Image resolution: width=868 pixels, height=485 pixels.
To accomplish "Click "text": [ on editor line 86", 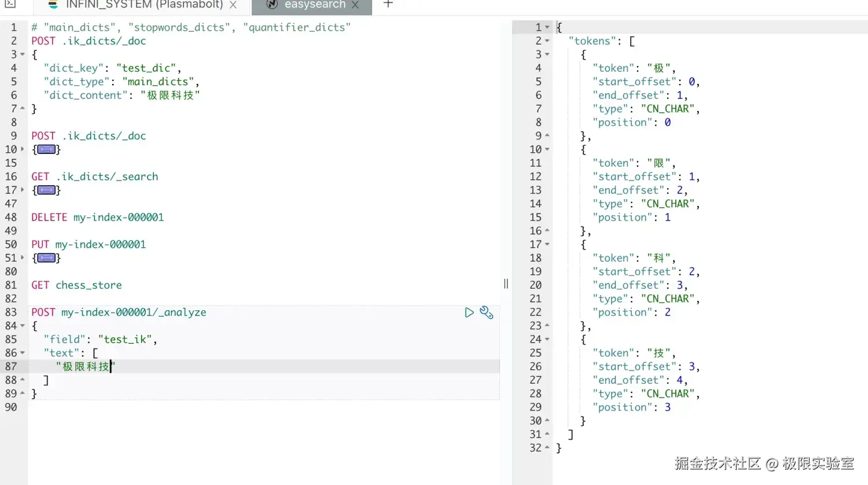I will (x=71, y=353).
